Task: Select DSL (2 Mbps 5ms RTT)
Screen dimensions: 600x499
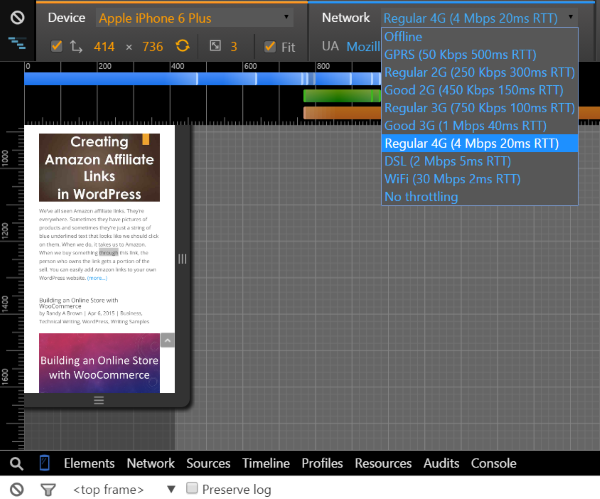Action: (x=480, y=161)
